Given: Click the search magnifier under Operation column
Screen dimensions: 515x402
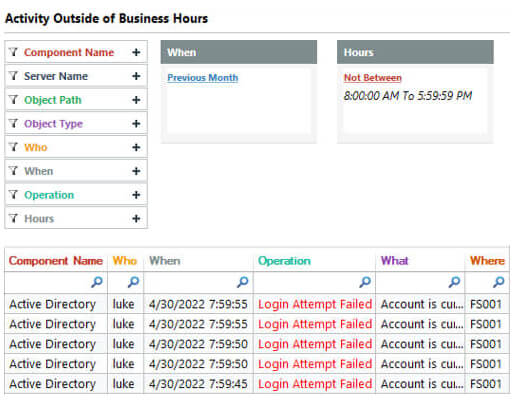Looking at the screenshot, I should 365,282.
